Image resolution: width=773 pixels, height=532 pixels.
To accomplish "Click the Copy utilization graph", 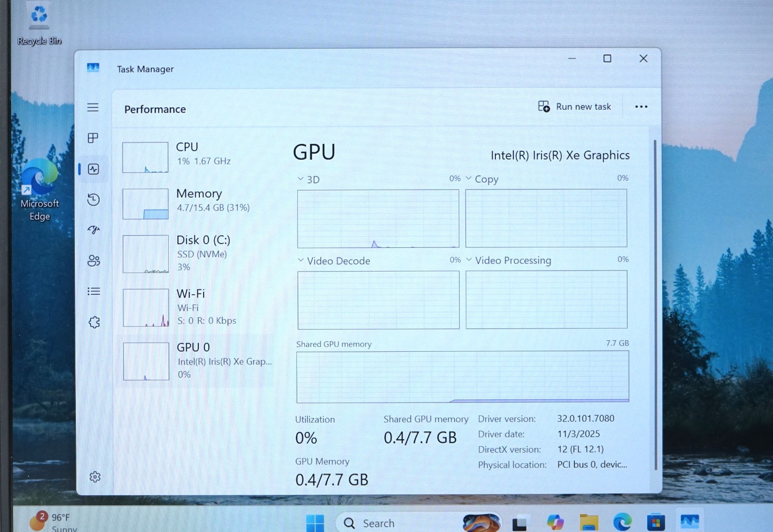I will [546, 218].
